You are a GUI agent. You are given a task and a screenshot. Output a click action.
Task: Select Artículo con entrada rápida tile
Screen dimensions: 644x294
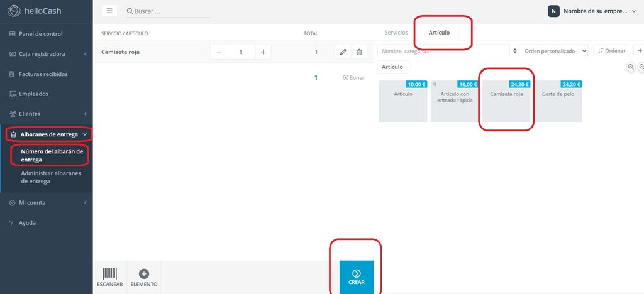click(455, 102)
